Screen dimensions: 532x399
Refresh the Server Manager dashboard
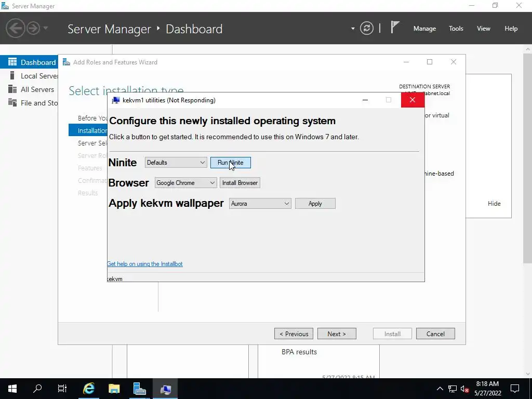(366, 28)
